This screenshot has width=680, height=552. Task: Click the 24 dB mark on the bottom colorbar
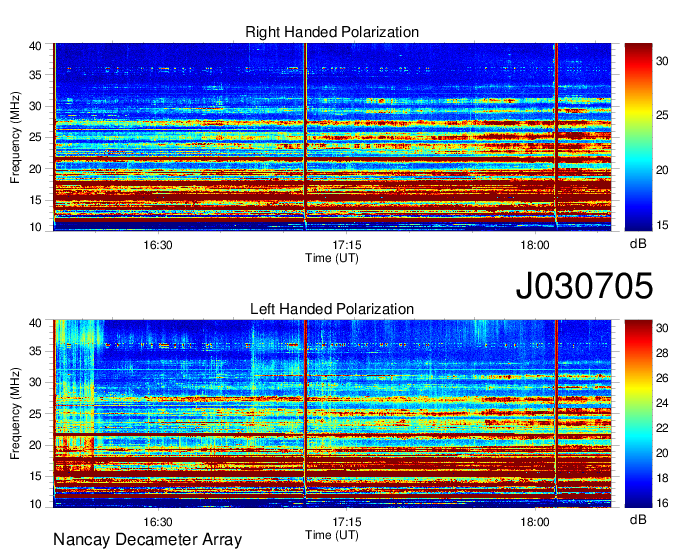(662, 403)
